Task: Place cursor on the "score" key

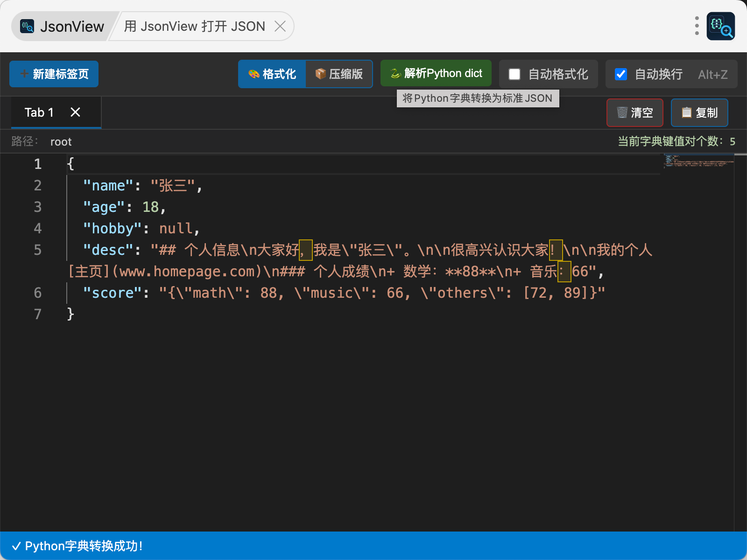Action: click(112, 293)
